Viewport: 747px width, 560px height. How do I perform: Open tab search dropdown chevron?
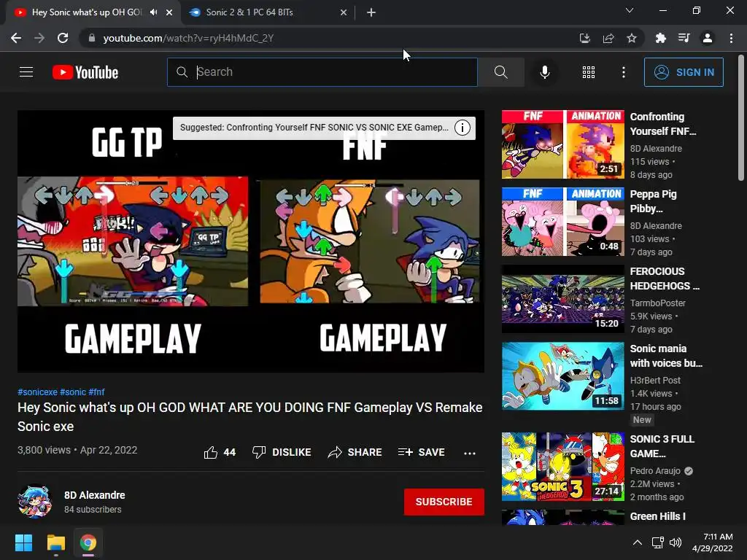pyautogui.click(x=630, y=10)
